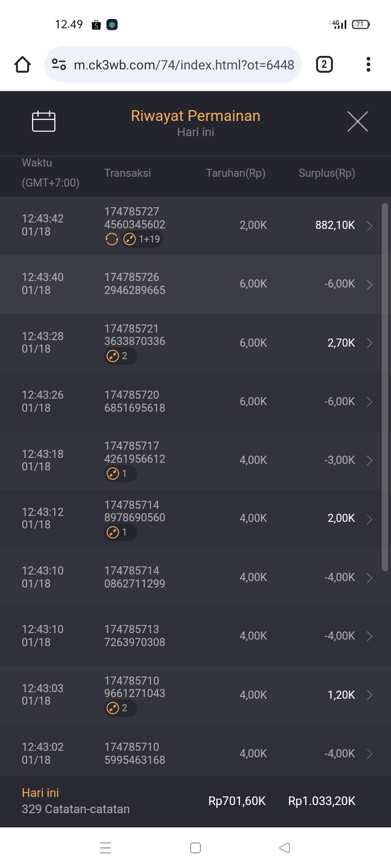The height and width of the screenshot is (868, 391).
Task: Expand details of the 882,10K surplus row
Action: 369,226
